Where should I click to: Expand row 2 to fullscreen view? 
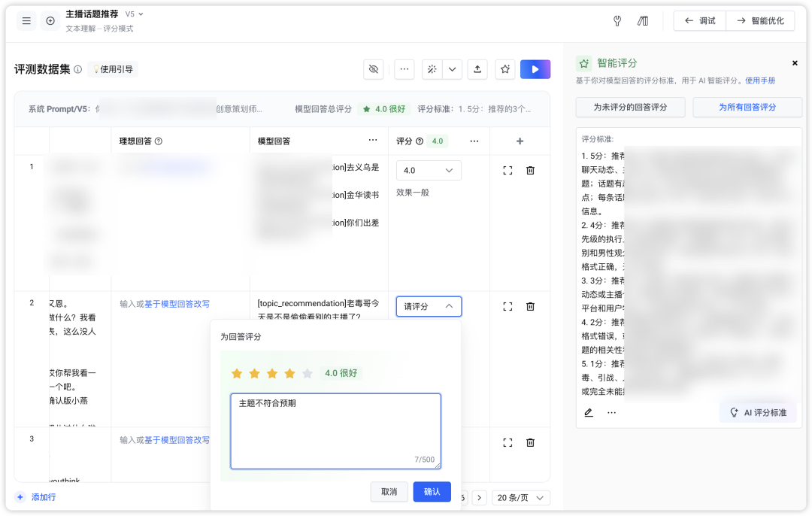coord(507,306)
